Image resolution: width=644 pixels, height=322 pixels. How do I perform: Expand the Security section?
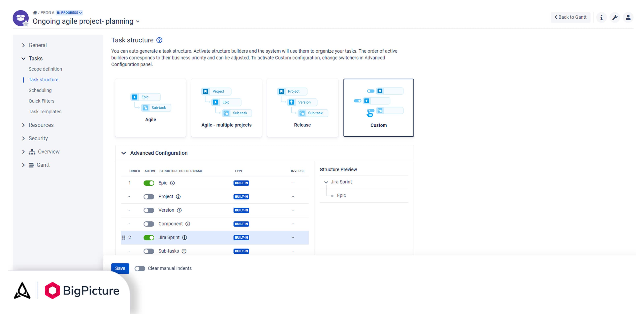[x=23, y=138]
